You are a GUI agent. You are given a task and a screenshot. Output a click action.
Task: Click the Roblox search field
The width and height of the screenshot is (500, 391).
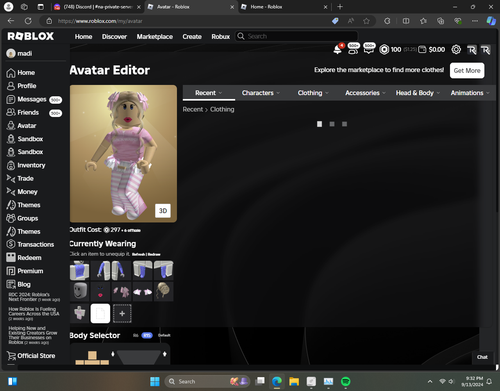(x=296, y=36)
